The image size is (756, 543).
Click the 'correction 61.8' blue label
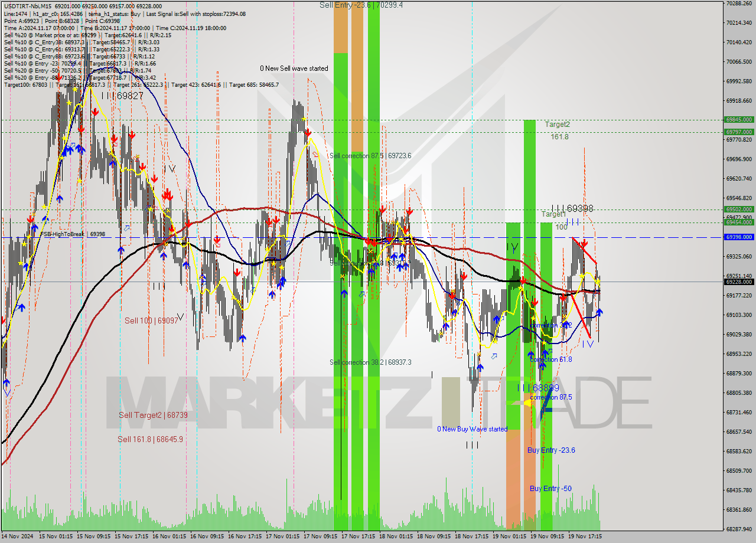click(550, 359)
